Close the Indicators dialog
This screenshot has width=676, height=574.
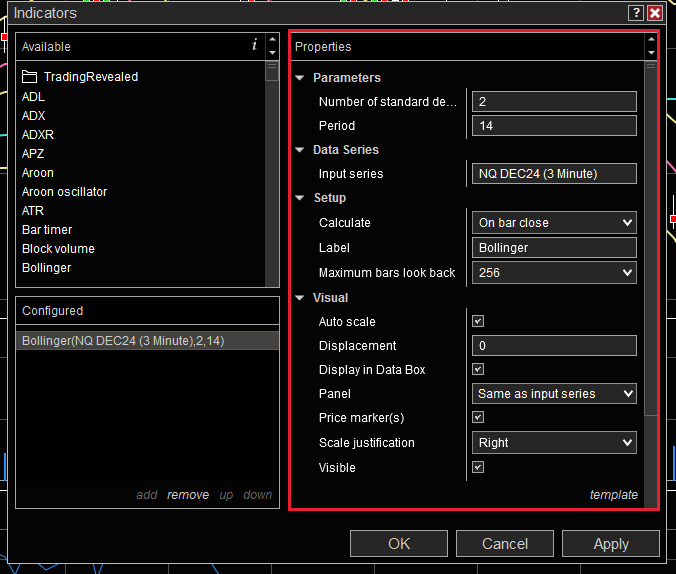(655, 13)
